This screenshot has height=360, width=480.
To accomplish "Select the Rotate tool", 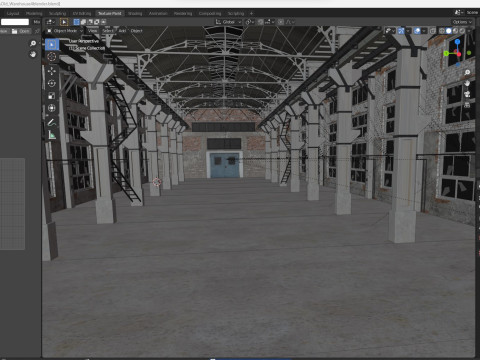I will (x=51, y=83).
